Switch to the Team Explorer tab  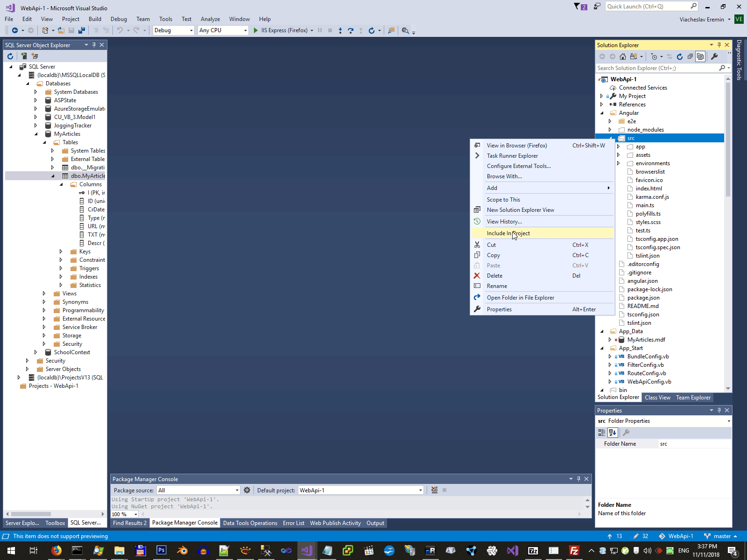693,398
